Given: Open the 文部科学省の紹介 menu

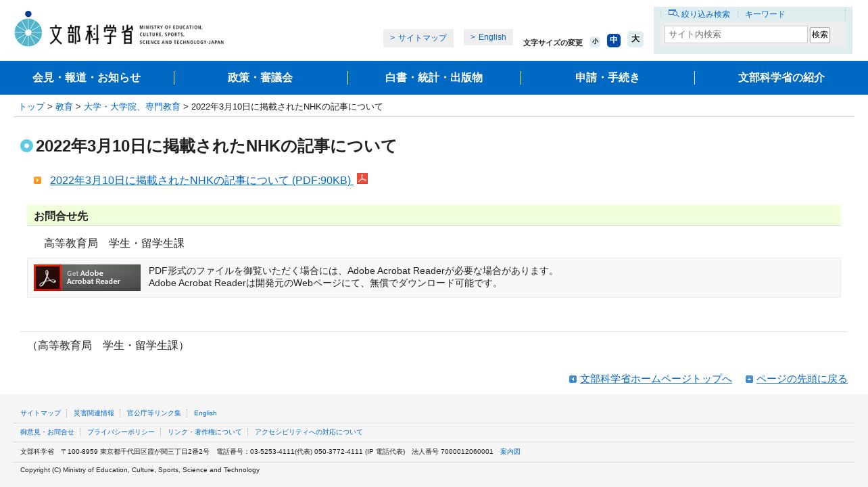Looking at the screenshot, I should click(x=781, y=78).
